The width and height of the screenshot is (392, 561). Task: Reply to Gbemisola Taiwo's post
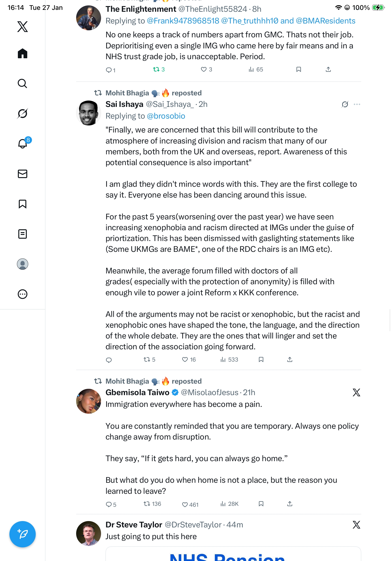[109, 504]
